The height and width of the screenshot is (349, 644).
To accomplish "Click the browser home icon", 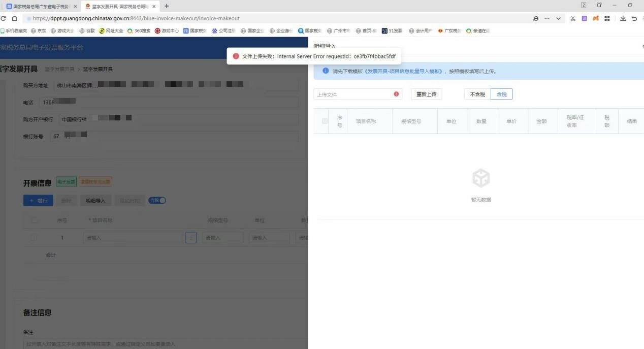I will point(15,18).
